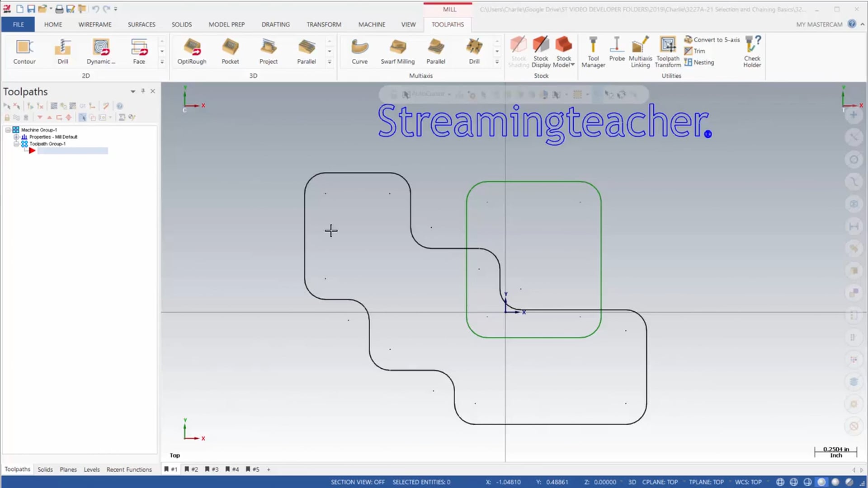Switch to the VIEW tab
This screenshot has width=868, height=488.
click(408, 24)
